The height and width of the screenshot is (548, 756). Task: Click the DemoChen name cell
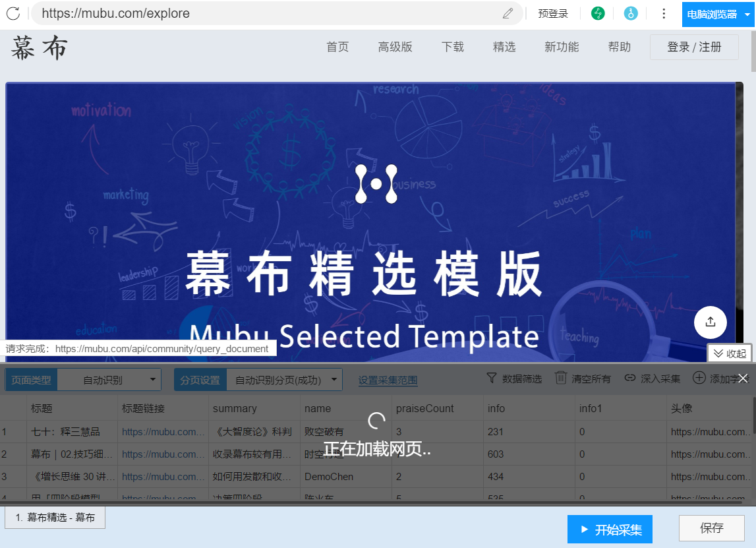pyautogui.click(x=345, y=477)
